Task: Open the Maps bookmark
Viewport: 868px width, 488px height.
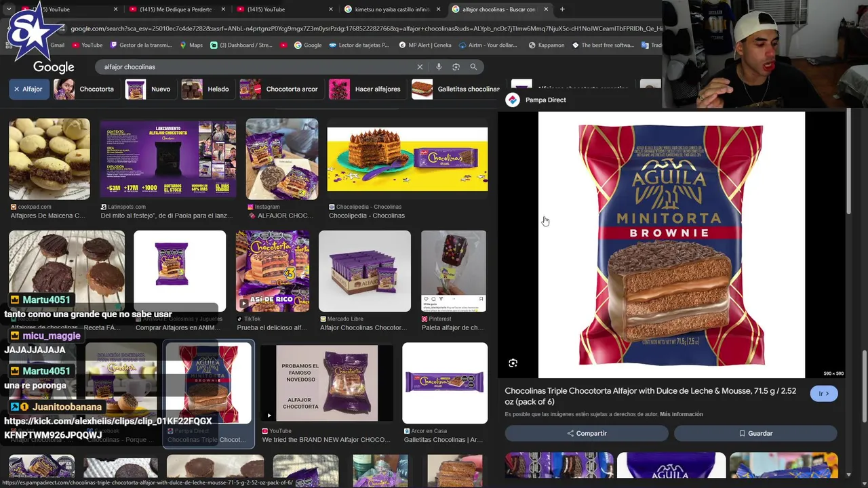Action: [191, 45]
